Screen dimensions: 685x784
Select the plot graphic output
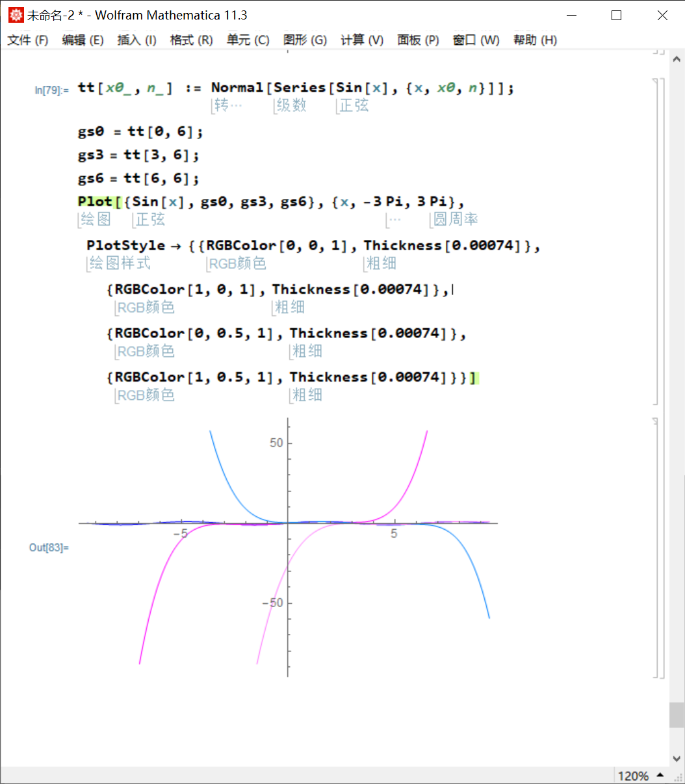click(288, 547)
